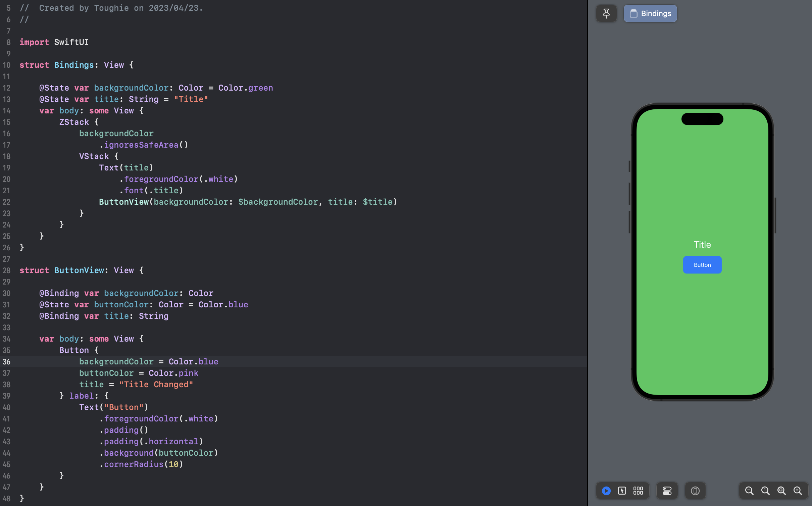Click '.font(.title)' modifier
The width and height of the screenshot is (812, 506).
coord(151,191)
